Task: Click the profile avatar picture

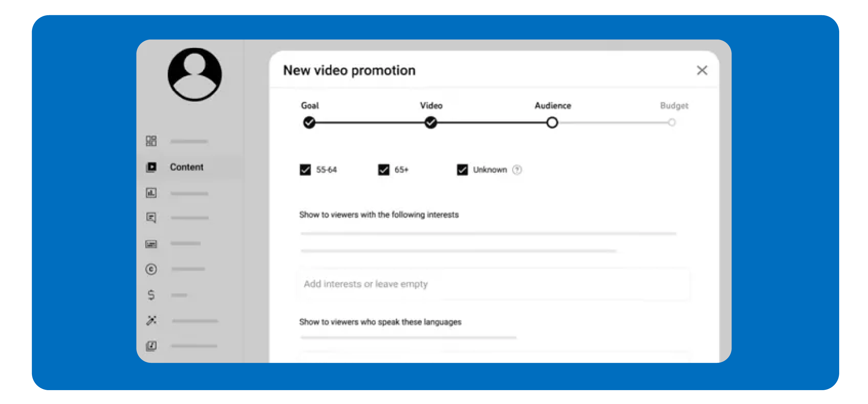Action: pos(194,75)
